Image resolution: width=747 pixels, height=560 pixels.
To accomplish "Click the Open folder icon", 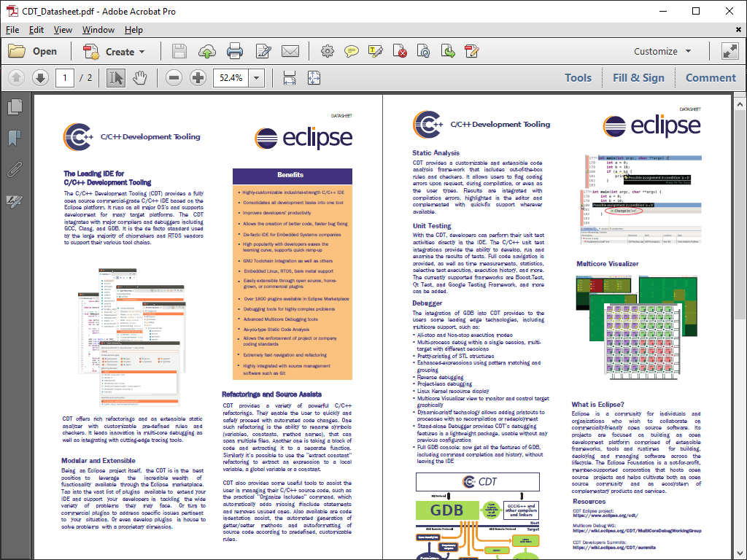I will [x=17, y=51].
